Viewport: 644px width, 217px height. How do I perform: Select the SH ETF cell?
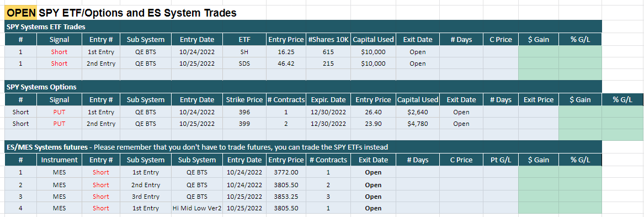244,52
